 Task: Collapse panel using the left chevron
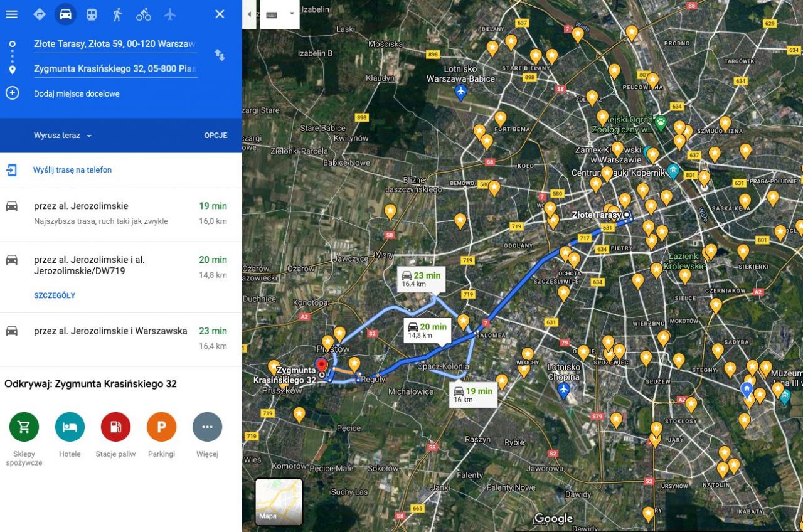250,14
